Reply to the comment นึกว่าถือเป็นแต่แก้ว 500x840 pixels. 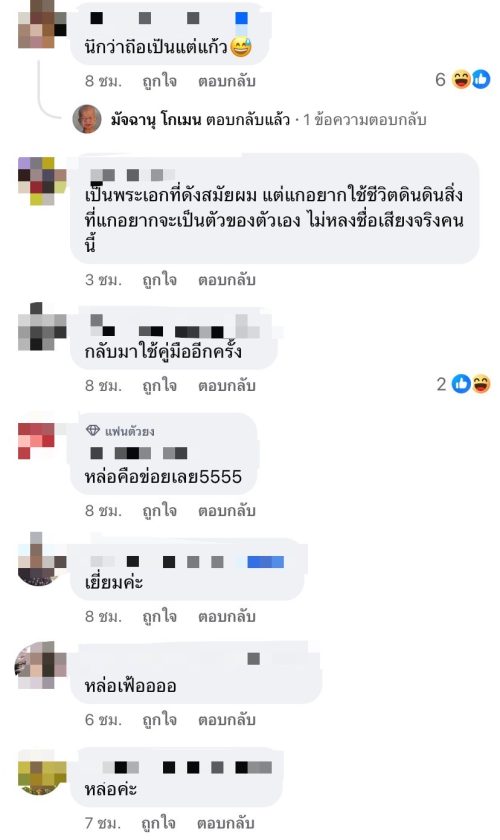click(x=227, y=81)
